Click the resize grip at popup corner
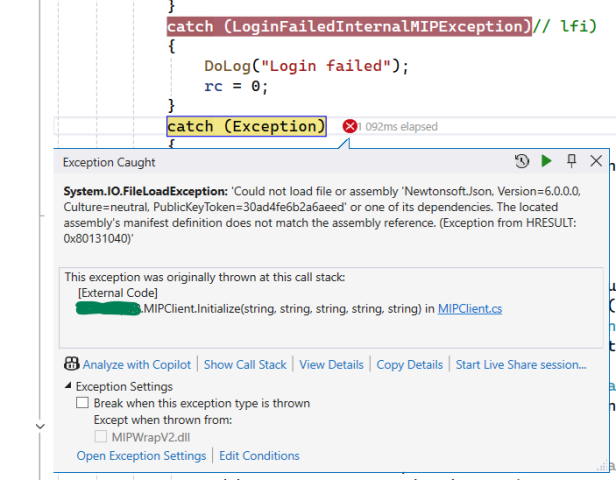Viewport: 616px width, 480px height. pyautogui.click(x=601, y=464)
